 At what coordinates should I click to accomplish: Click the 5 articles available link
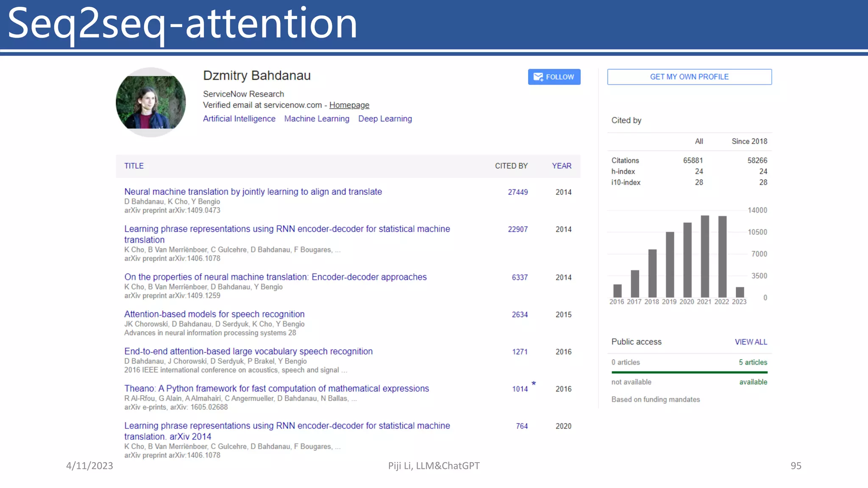[x=753, y=362]
